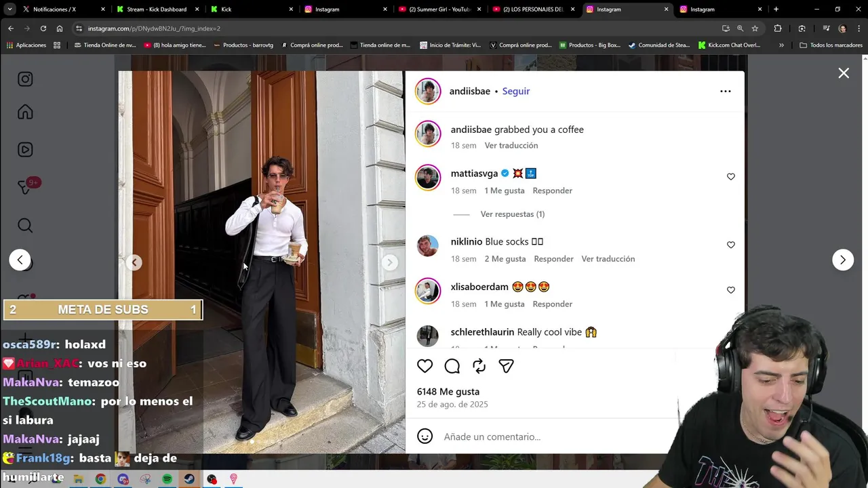Open Chrome from the taskbar
The width and height of the screenshot is (868, 488).
[x=100, y=479]
